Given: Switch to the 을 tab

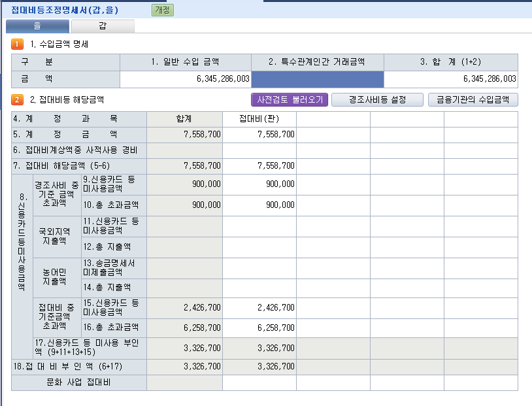Looking at the screenshot, I should tap(37, 26).
